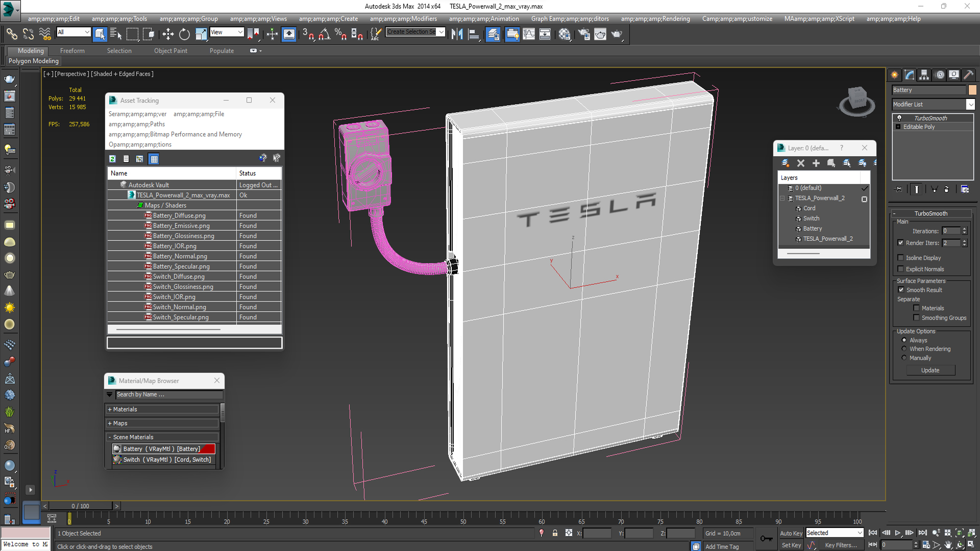Open the Material Editor icon
Image resolution: width=980 pixels, height=551 pixels.
click(x=565, y=34)
